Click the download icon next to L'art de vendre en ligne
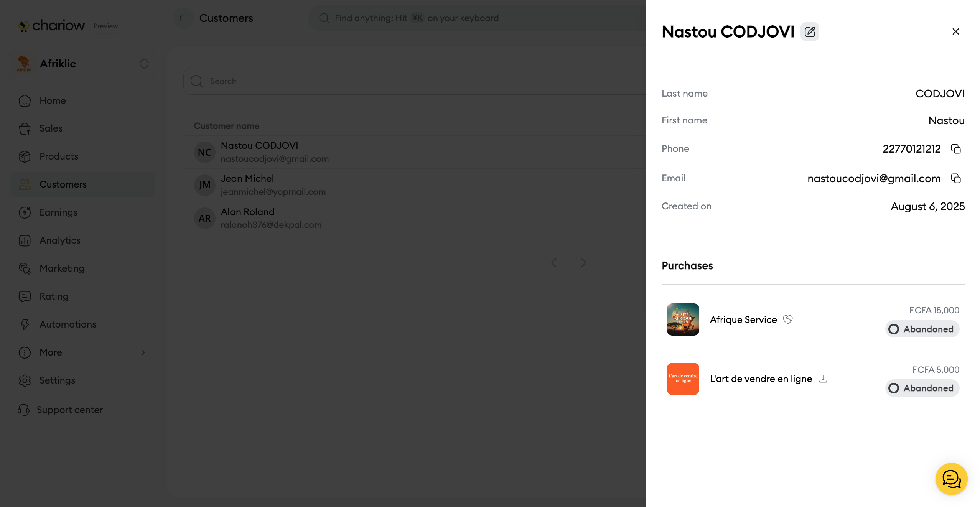This screenshot has height=507, width=980. pos(823,379)
